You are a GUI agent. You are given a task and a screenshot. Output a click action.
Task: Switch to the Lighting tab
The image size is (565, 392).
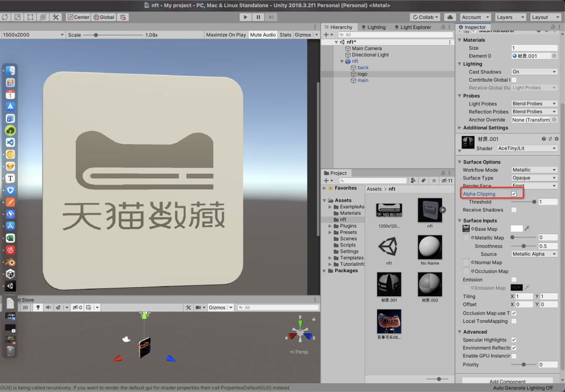pyautogui.click(x=374, y=27)
